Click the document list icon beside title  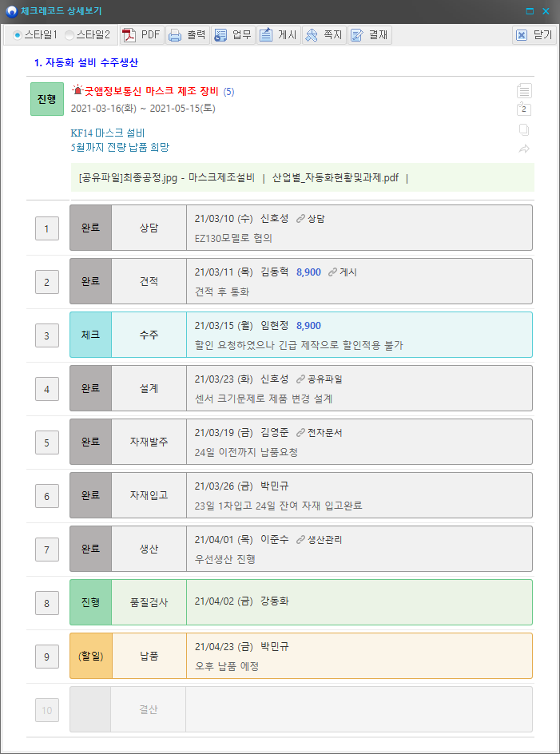click(524, 90)
